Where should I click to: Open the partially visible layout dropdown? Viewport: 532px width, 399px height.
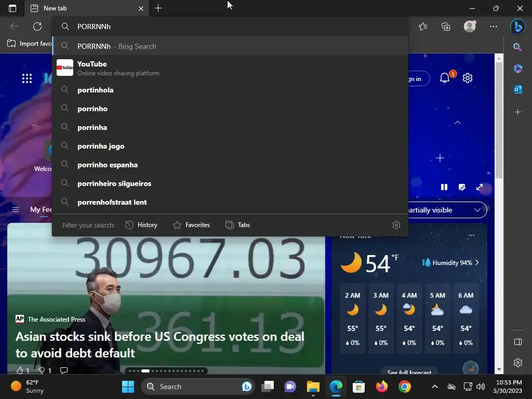(447, 210)
